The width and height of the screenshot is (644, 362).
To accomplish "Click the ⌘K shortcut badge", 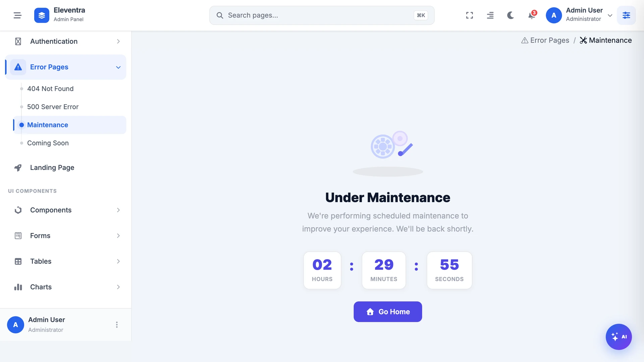I will tap(421, 15).
